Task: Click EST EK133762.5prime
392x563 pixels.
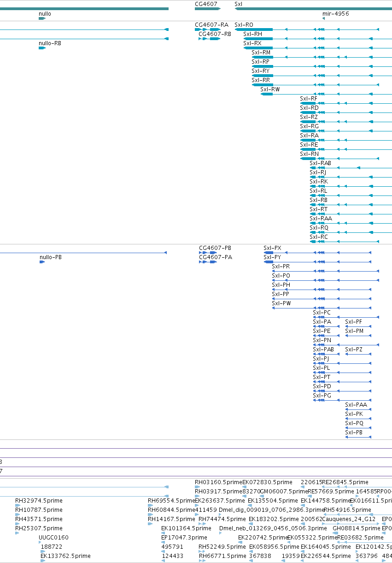Action: (x=65, y=556)
